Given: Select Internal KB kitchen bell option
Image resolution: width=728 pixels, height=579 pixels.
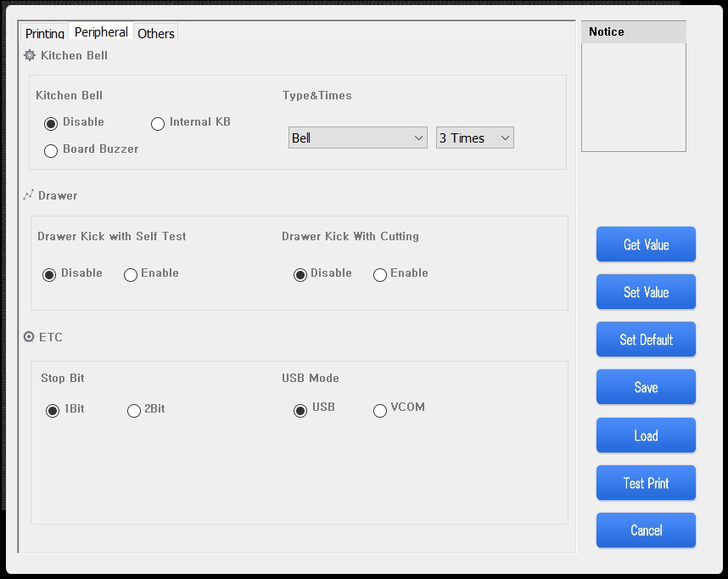Looking at the screenshot, I should point(158,124).
